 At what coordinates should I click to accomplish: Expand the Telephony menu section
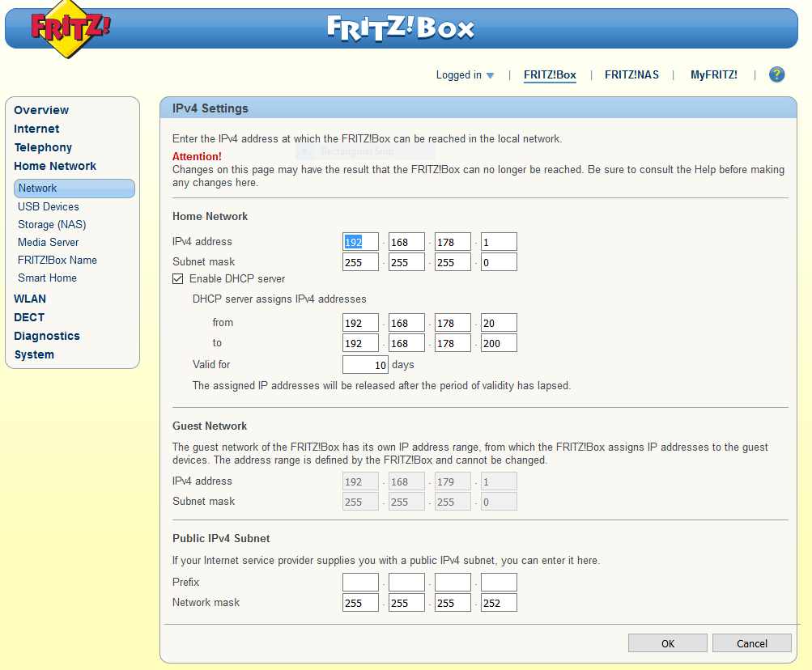click(x=43, y=147)
